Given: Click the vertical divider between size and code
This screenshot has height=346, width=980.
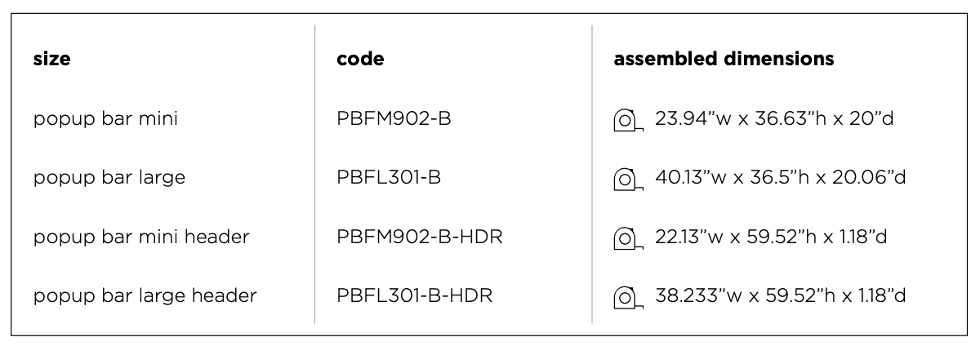Looking at the screenshot, I should click(315, 174).
